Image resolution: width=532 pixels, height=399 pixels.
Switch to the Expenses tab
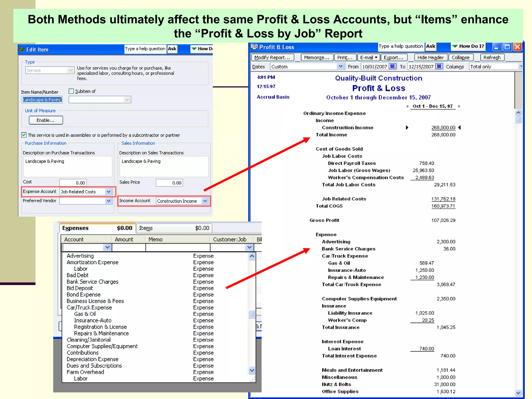97,228
